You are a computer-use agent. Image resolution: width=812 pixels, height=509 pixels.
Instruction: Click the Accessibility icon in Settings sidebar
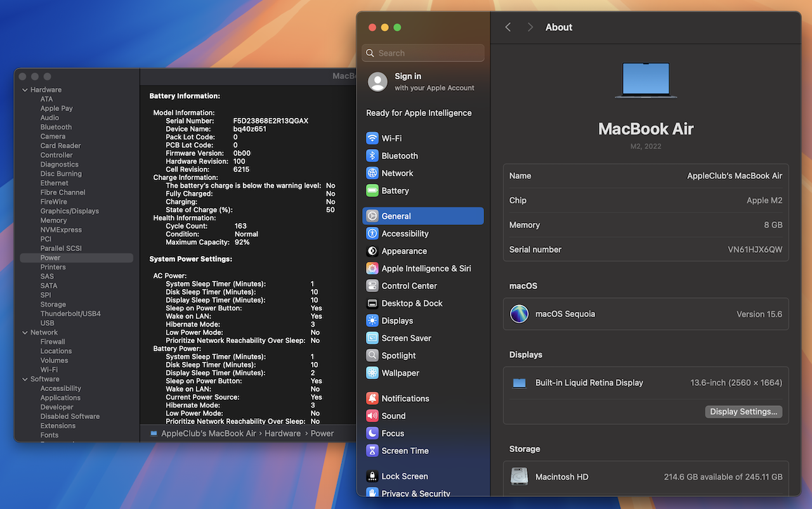[x=372, y=234]
